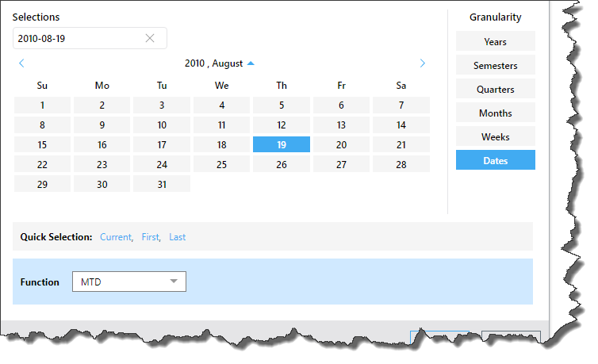
Task: Choose Dates granularity
Action: click(x=495, y=160)
